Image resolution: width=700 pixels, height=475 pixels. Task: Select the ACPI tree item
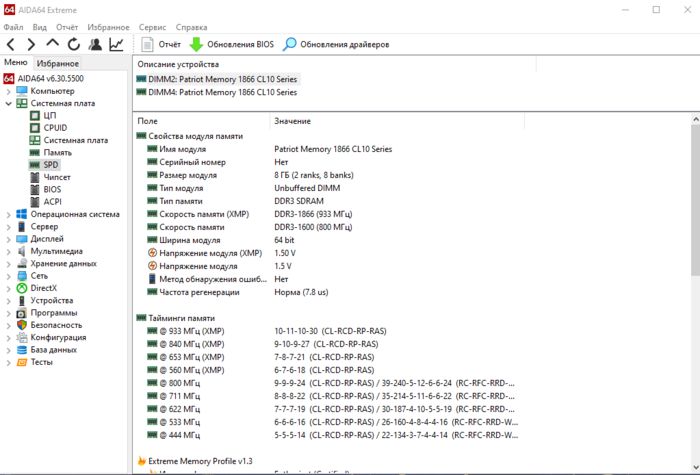[x=52, y=202]
